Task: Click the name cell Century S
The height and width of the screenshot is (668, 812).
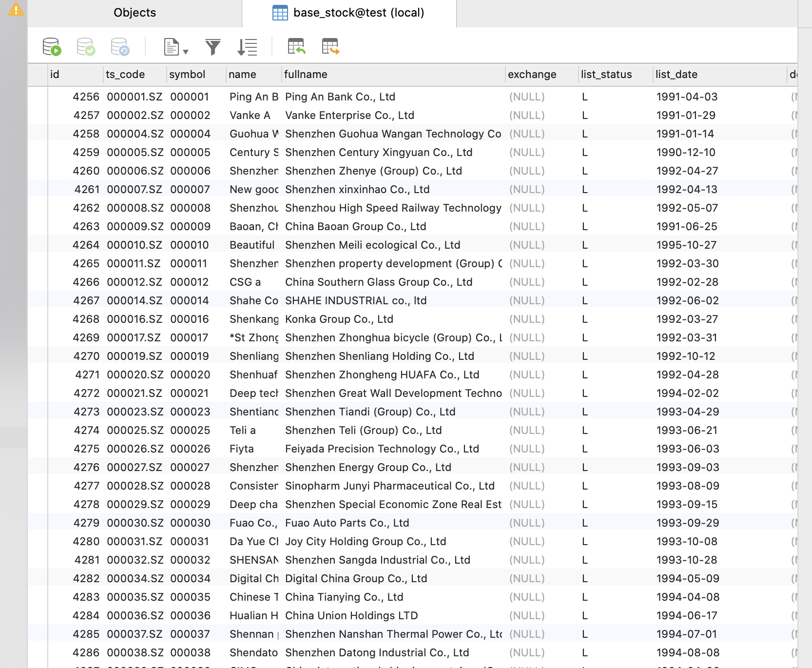Action: point(254,153)
